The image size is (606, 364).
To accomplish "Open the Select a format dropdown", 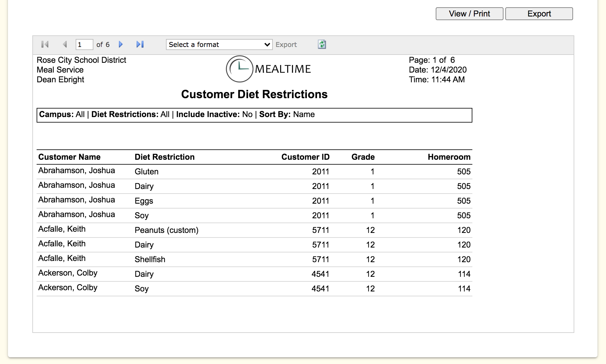I will click(219, 45).
